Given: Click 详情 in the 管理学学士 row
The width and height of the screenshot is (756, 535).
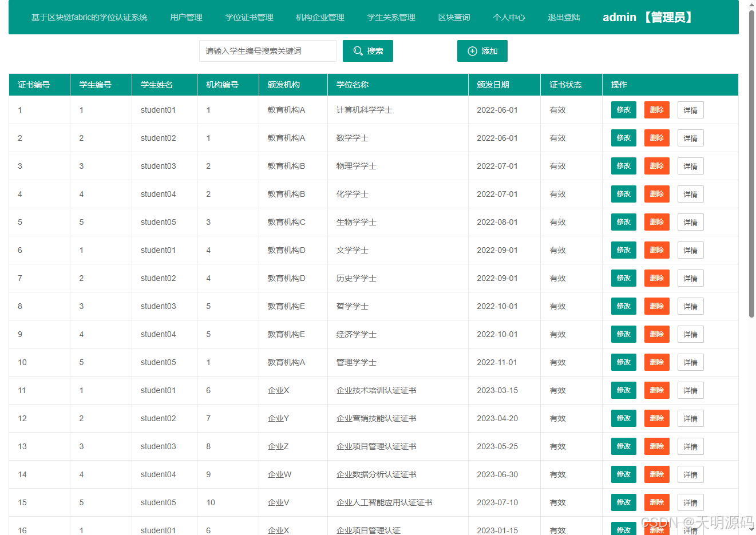Looking at the screenshot, I should click(x=691, y=362).
